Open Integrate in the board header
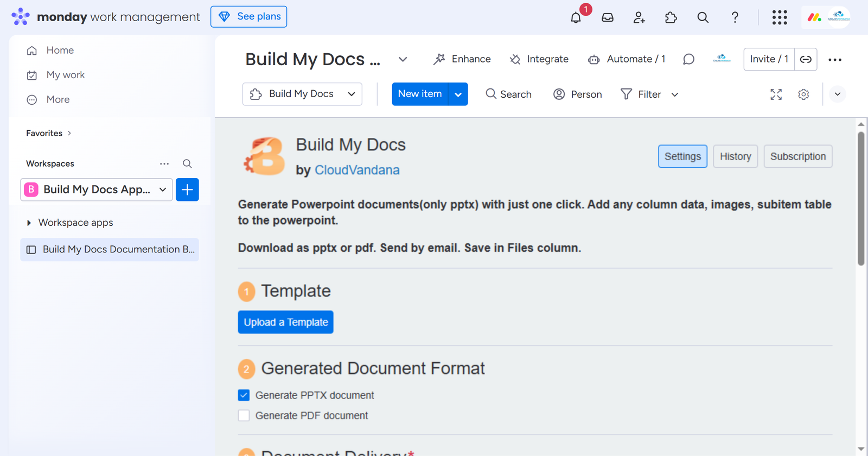 (x=539, y=59)
